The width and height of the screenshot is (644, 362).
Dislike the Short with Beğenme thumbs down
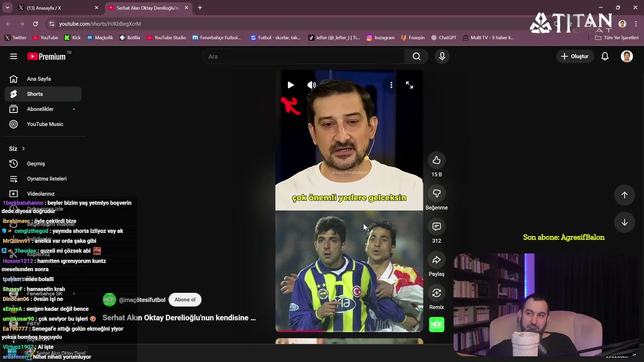click(x=436, y=194)
